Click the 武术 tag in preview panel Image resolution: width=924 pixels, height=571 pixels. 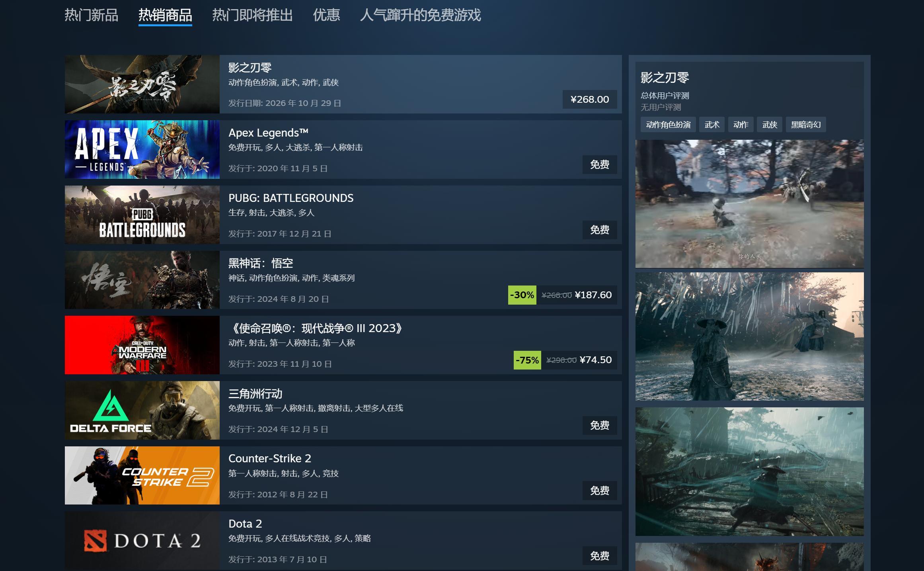[x=712, y=125]
